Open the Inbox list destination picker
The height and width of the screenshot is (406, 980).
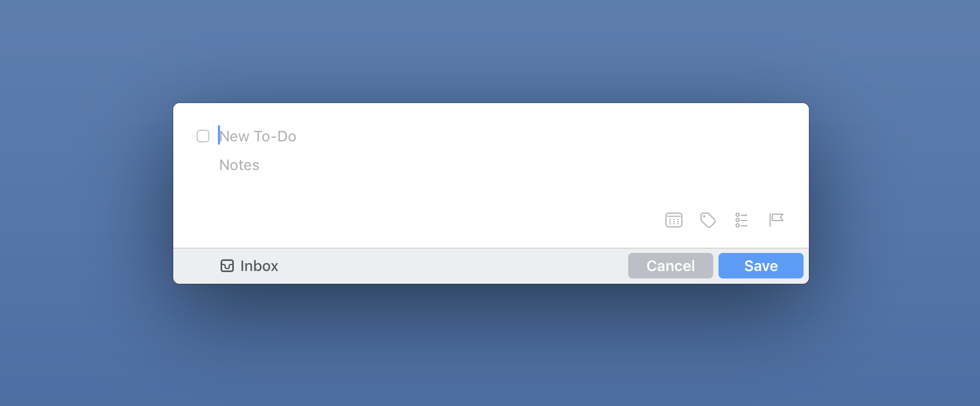(x=249, y=266)
